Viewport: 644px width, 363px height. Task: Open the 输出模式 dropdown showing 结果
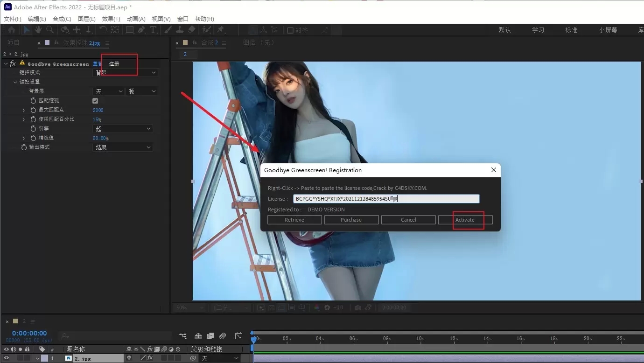click(122, 147)
